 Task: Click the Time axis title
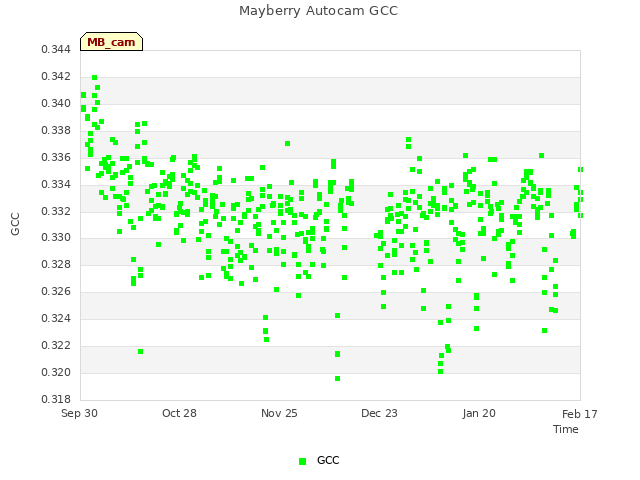566,429
